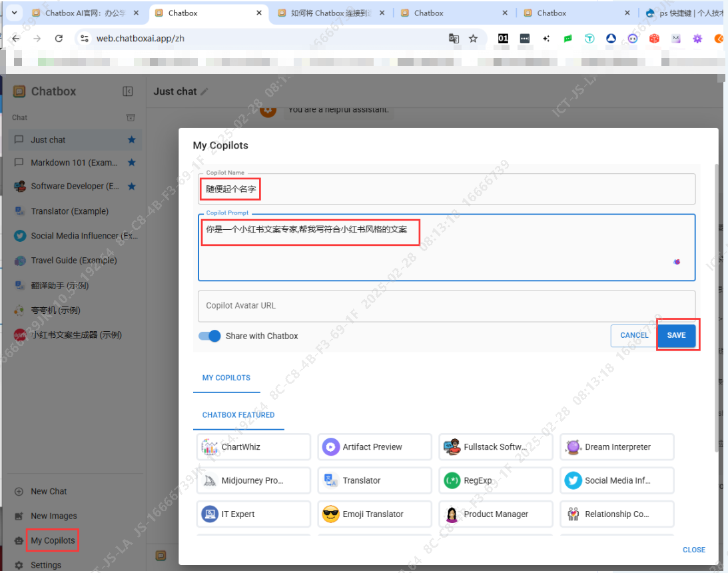Click the site info icon in address bar
Viewport: 728px width, 573px height.
85,39
